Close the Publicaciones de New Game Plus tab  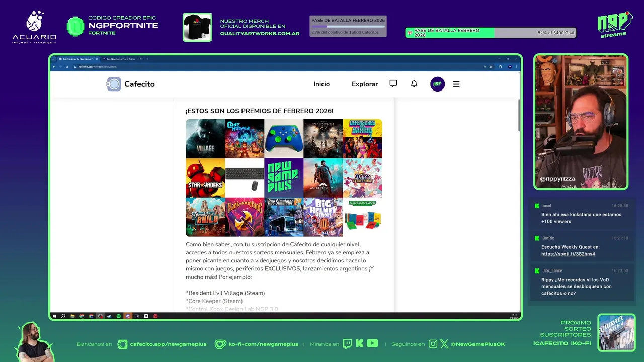97,59
